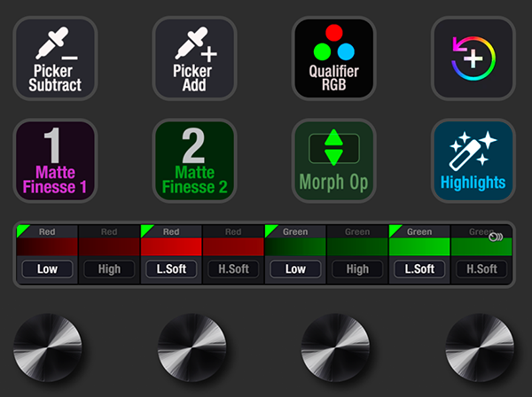Click the "Green" label above Low button

295,232
